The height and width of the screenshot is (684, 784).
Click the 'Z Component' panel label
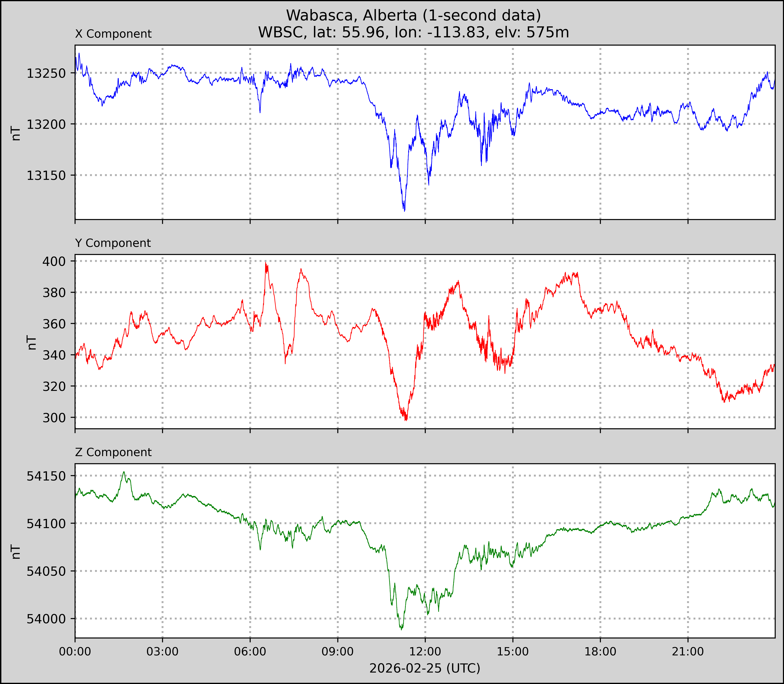113,452
